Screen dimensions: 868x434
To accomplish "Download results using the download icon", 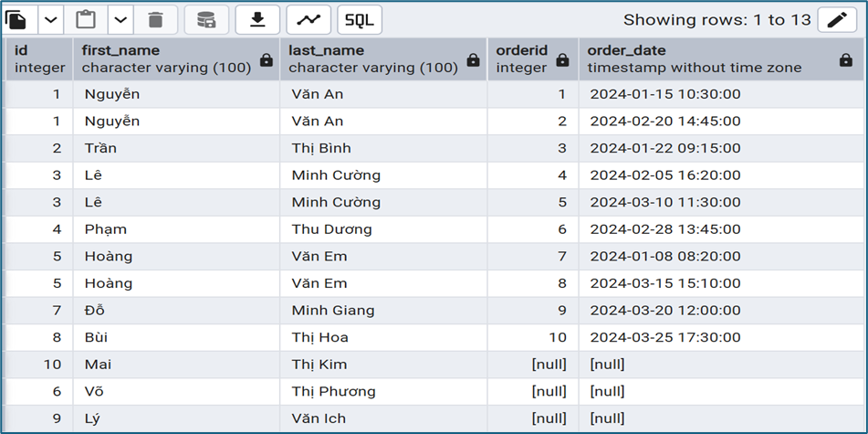I will (x=257, y=19).
